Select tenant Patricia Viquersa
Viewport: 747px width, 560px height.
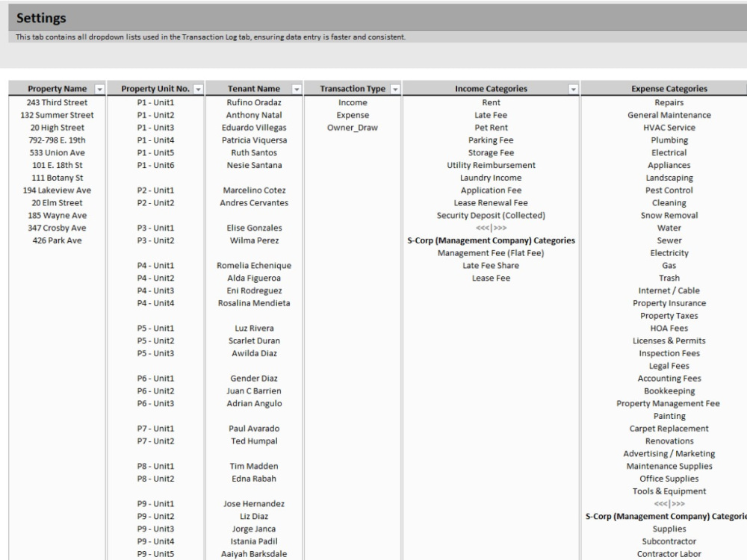pyautogui.click(x=254, y=140)
